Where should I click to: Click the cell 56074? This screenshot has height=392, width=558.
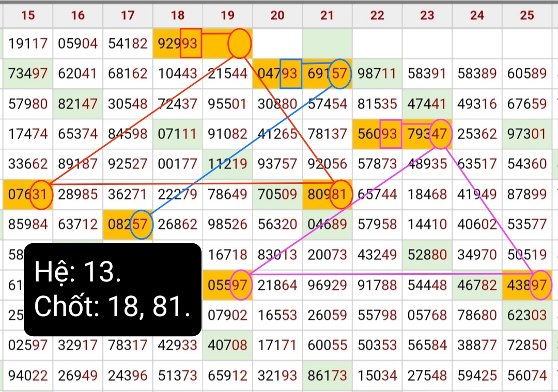click(x=527, y=375)
